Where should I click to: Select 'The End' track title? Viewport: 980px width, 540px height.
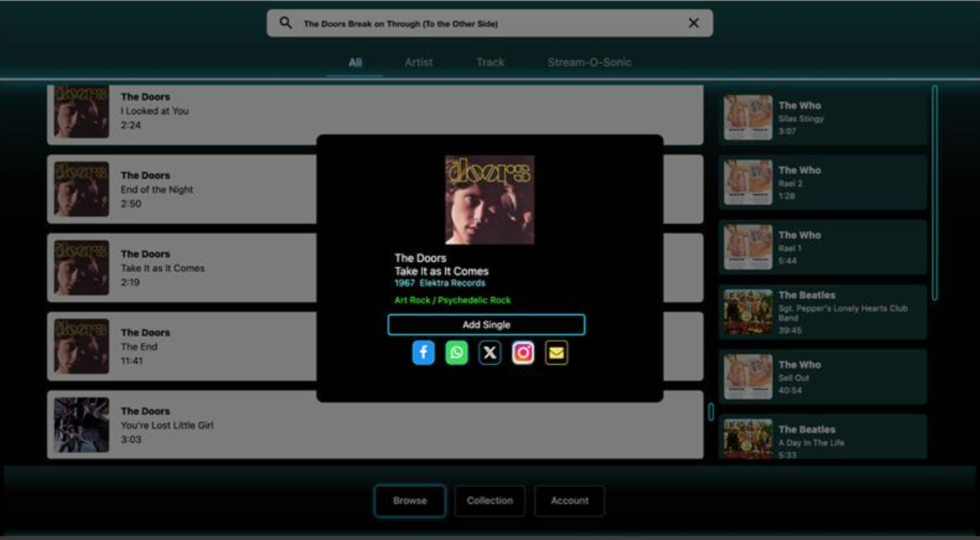(x=139, y=347)
